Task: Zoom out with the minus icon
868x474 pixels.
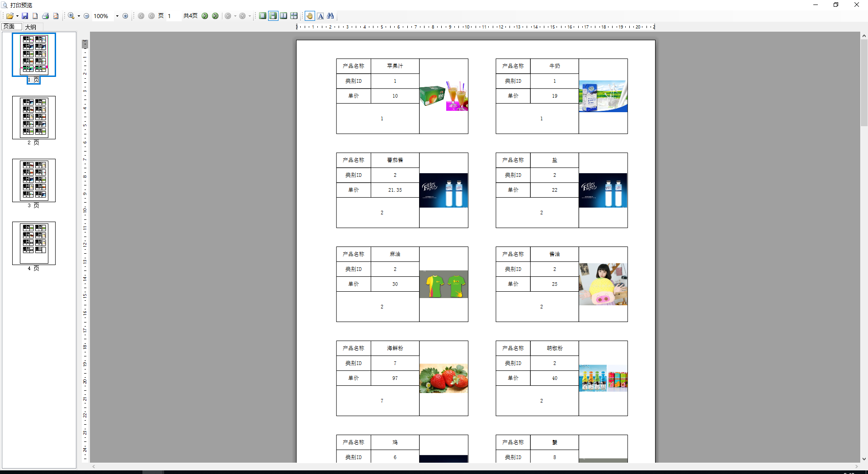Action: tap(86, 16)
